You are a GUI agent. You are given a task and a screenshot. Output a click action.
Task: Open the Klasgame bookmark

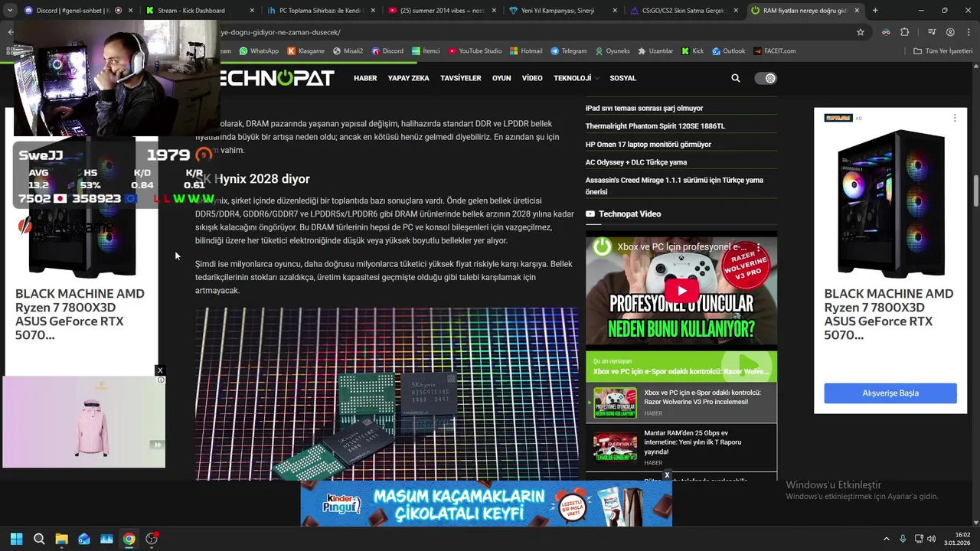[x=306, y=51]
